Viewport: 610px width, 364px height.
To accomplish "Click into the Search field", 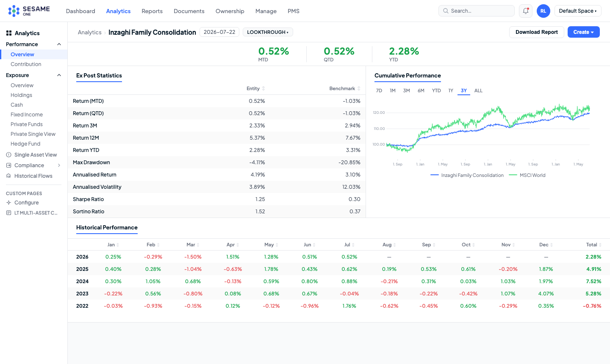I will point(477,11).
